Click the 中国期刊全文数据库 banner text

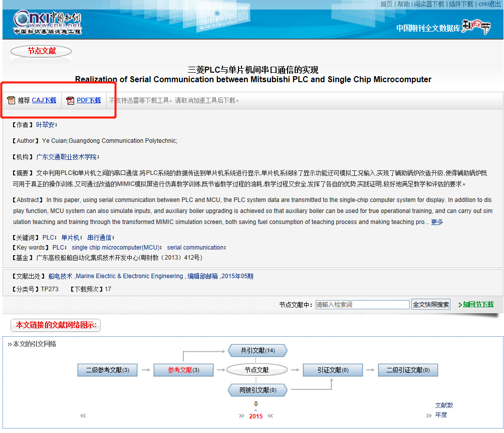pyautogui.click(x=428, y=28)
